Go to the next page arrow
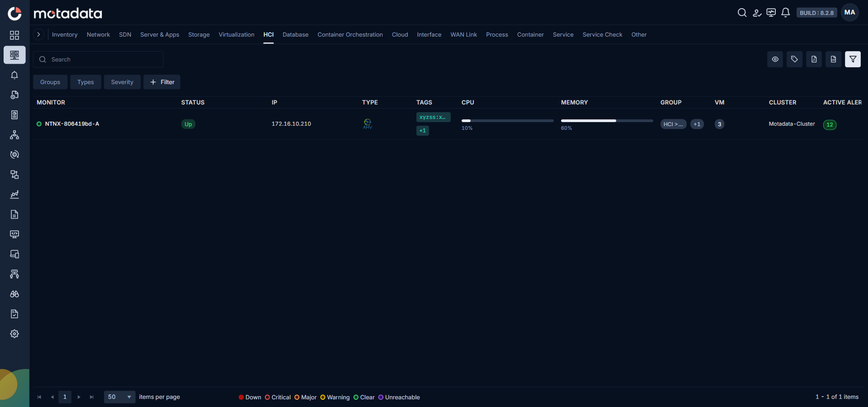Screen dimensions: 868x407 point(79,397)
